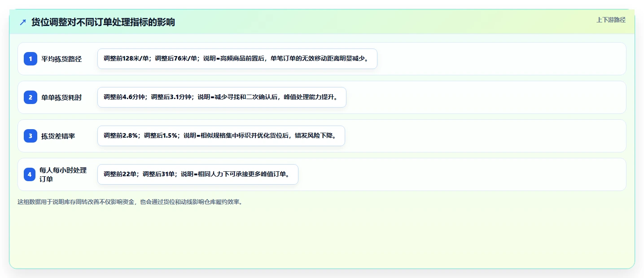Click the number 4 badge for 每人每小时处理订单
The height and width of the screenshot is (278, 644).
[30, 174]
